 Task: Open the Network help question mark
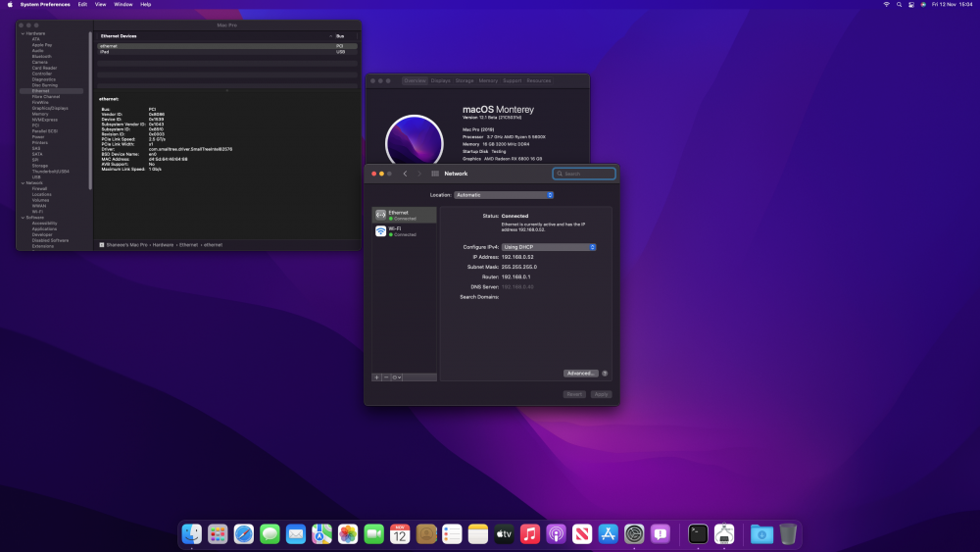605,374
